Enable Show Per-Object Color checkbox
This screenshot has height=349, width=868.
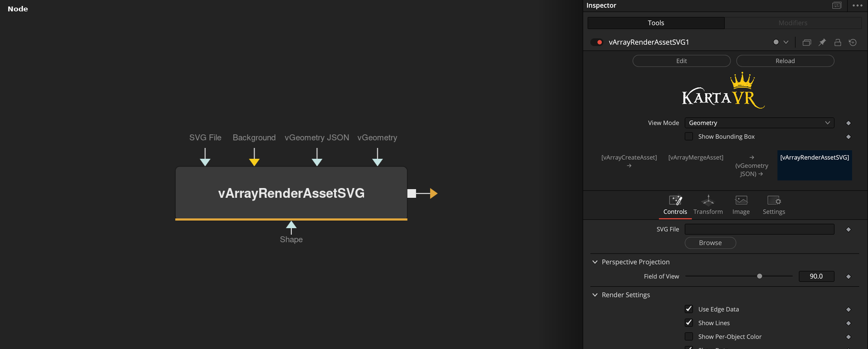coord(689,337)
